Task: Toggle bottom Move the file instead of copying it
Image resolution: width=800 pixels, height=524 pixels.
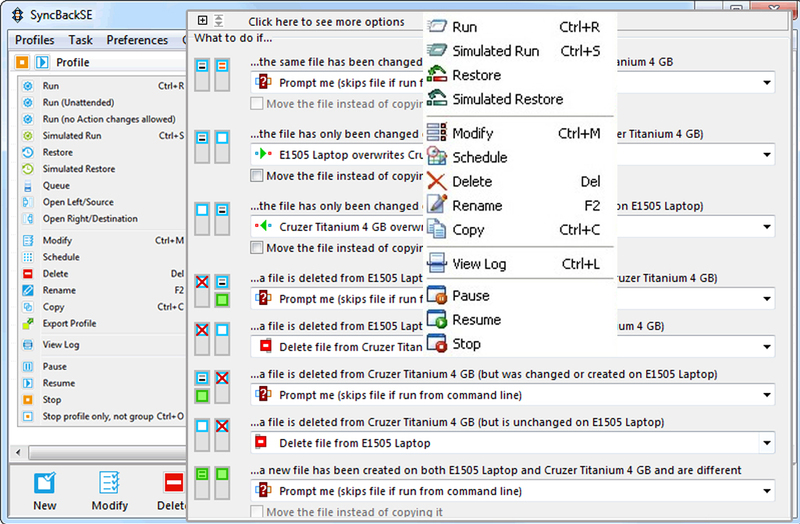Action: pos(257,512)
